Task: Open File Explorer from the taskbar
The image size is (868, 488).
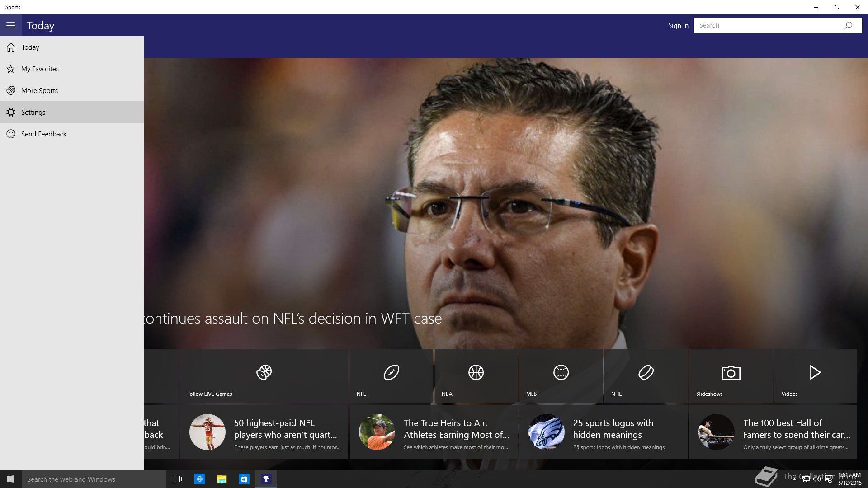Action: pos(222,479)
